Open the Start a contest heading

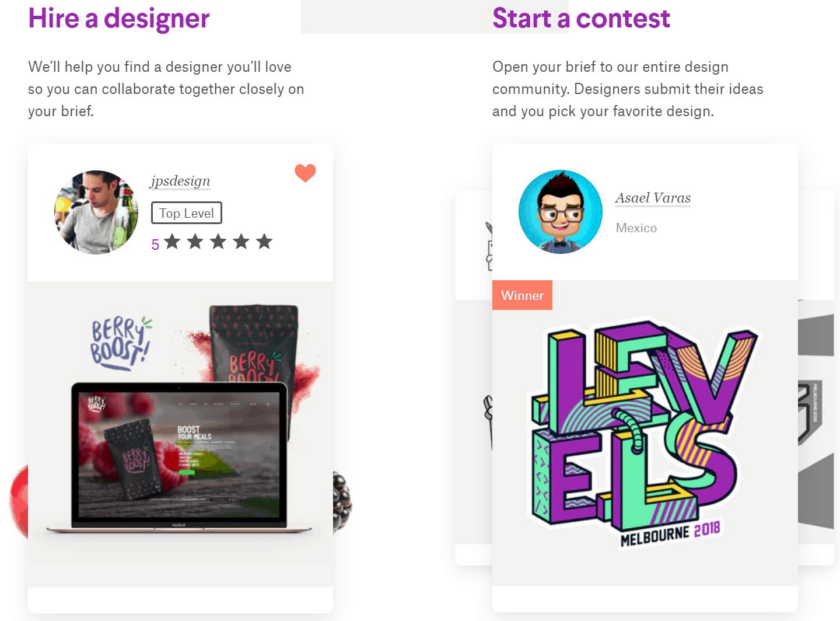(x=581, y=18)
